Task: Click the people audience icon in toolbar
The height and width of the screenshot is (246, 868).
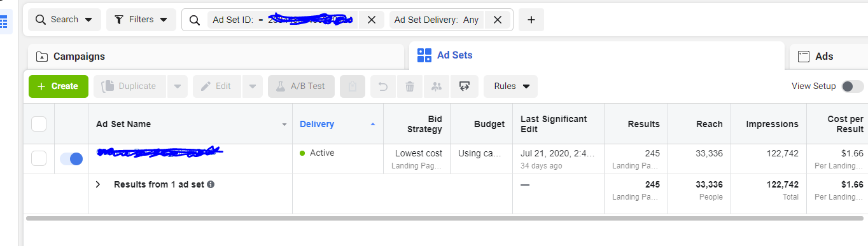Action: [x=437, y=86]
